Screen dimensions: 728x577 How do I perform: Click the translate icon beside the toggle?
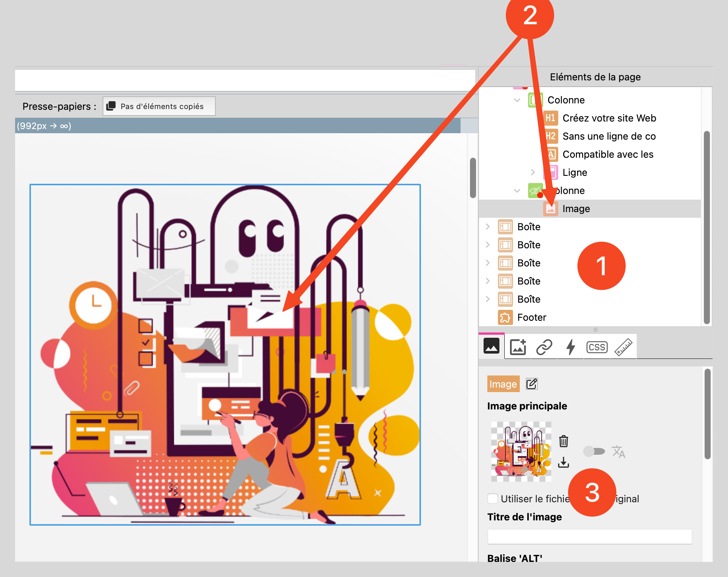618,451
